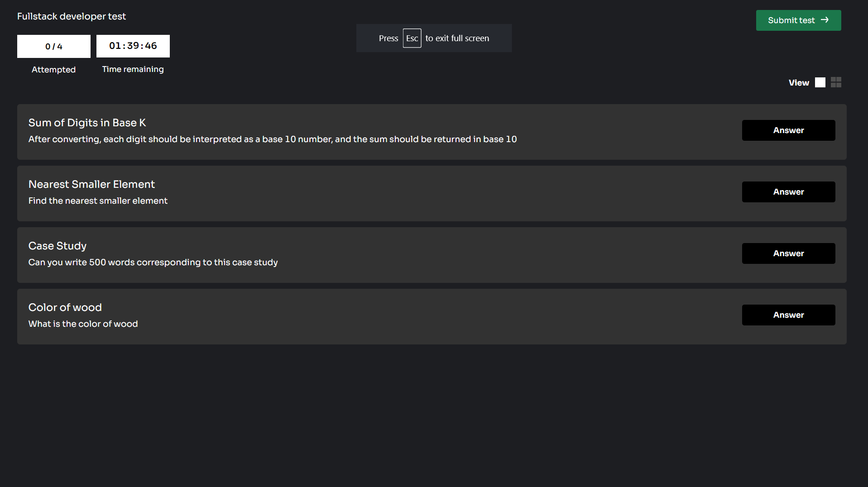The height and width of the screenshot is (487, 868).
Task: Click the Fullstack developer test heading
Action: coord(72,16)
